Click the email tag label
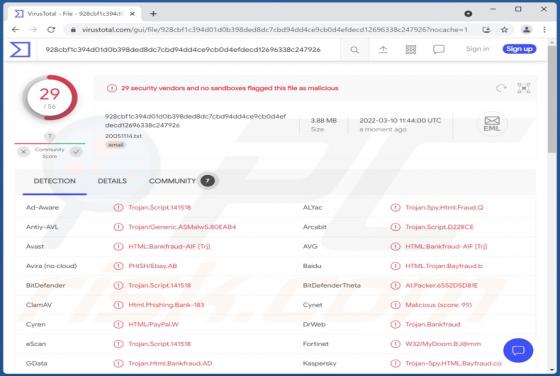Viewport: 560px width, 376px height. (x=116, y=145)
